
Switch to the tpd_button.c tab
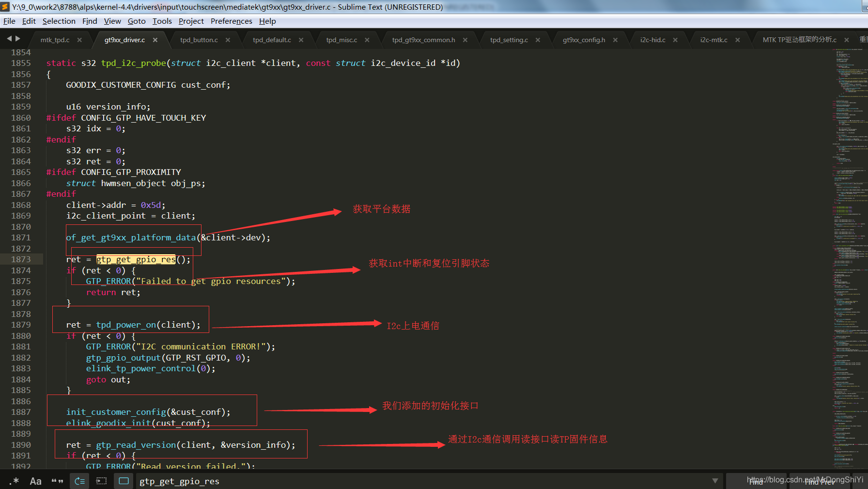coord(199,40)
